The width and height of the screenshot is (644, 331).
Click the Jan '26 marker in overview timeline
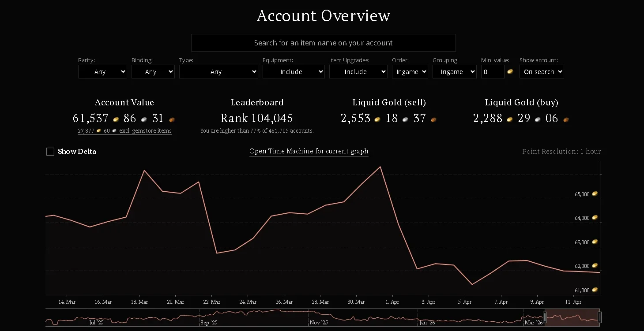click(x=427, y=323)
